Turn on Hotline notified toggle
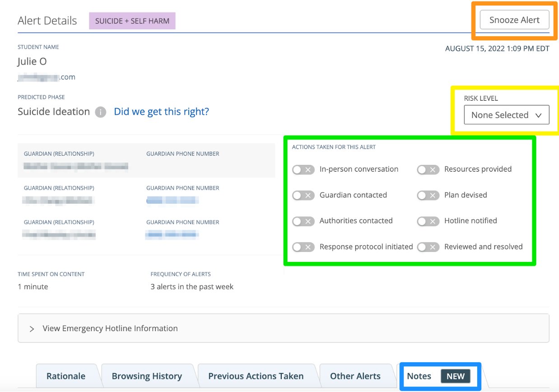Screen dimensions: 559x392 click(x=428, y=221)
